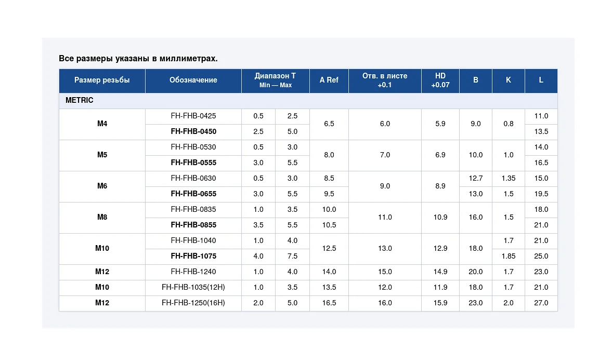Select the M5 thread size cell
612x364 pixels.
point(102,155)
